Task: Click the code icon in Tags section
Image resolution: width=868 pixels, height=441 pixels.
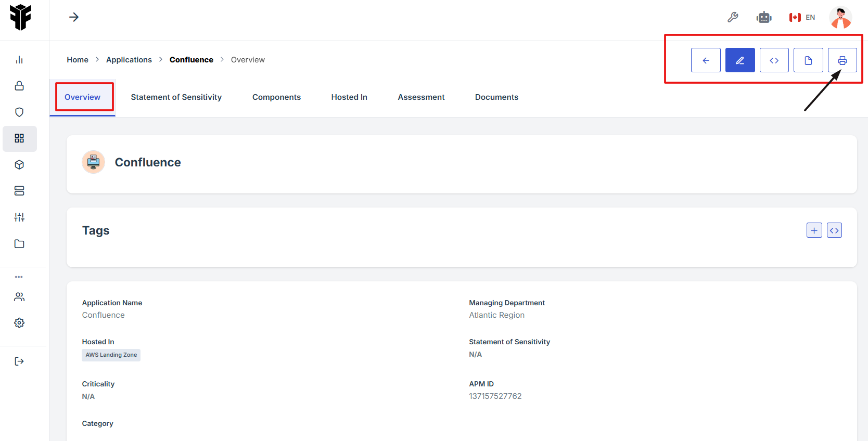Action: (834, 230)
